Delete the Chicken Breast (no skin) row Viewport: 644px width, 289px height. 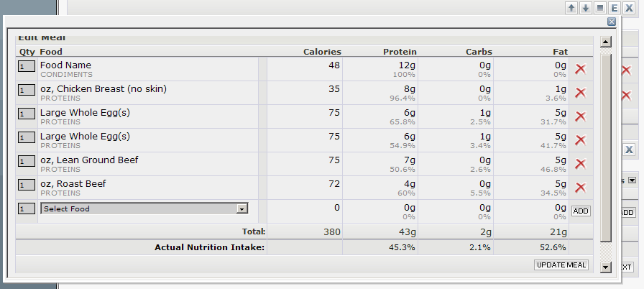(x=581, y=93)
